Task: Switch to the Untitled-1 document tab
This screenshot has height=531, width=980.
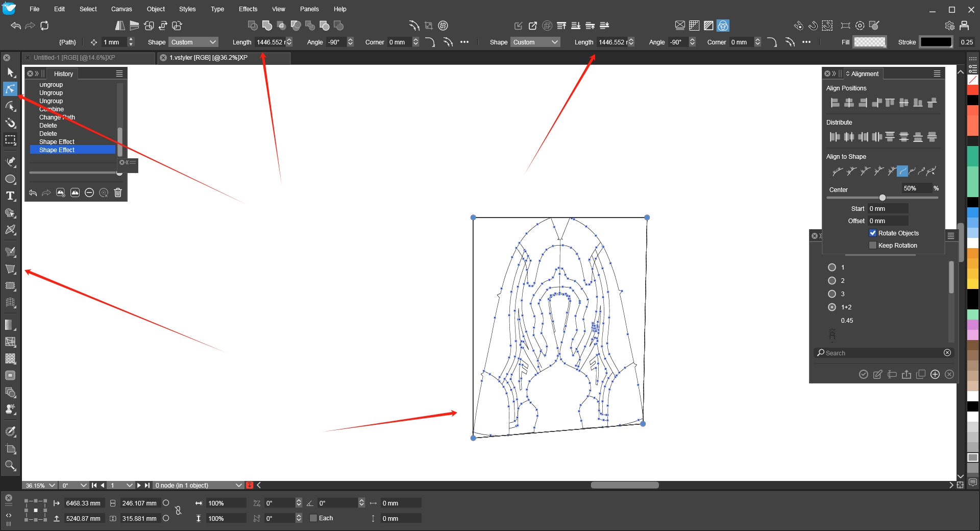Action: coord(75,58)
